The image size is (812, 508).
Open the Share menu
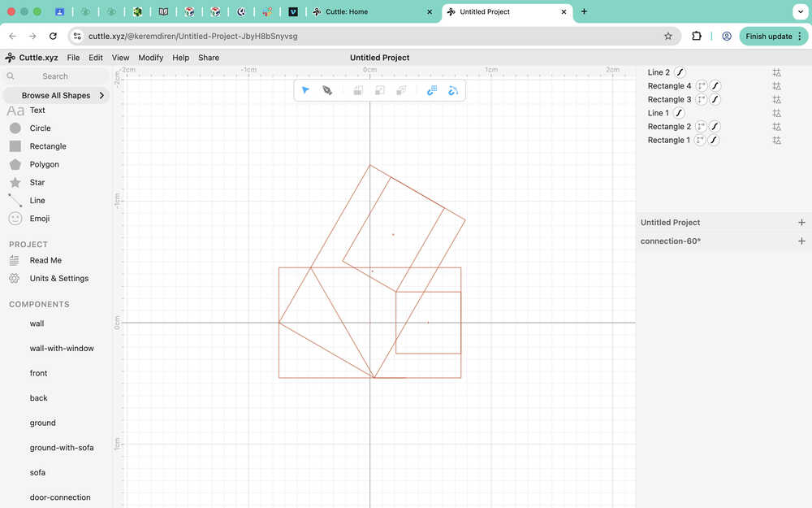pos(209,58)
